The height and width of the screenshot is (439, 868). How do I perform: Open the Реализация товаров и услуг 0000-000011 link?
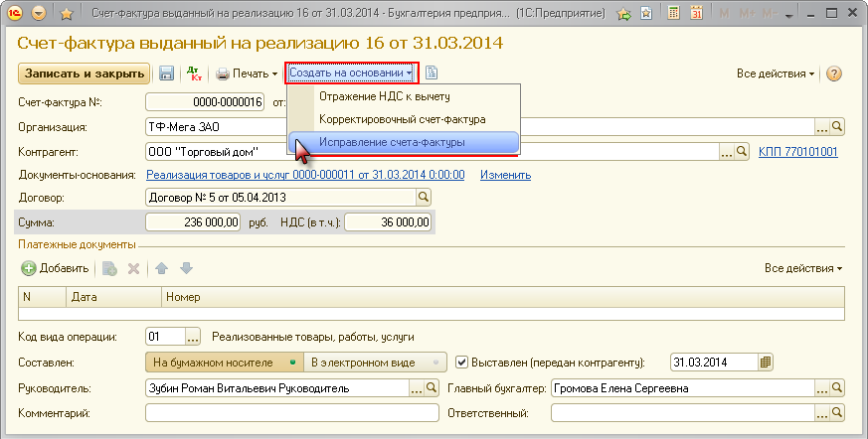pyautogui.click(x=305, y=175)
